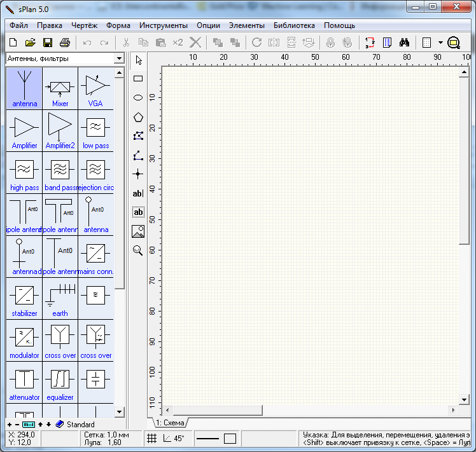The image size is (476, 452).
Task: Select the rectangle drawing tool
Action: pyautogui.click(x=137, y=79)
